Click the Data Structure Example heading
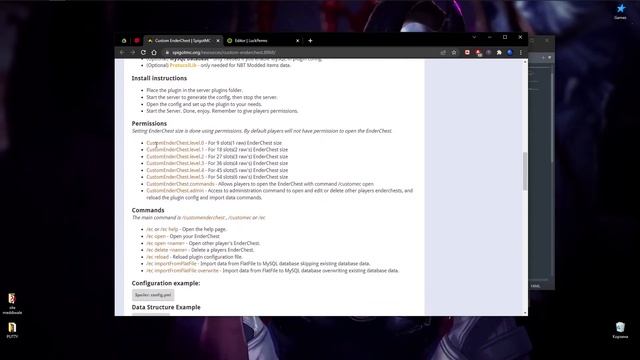The height and width of the screenshot is (360, 640). (166, 307)
